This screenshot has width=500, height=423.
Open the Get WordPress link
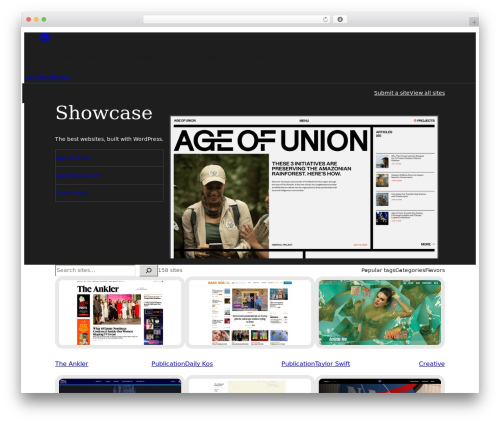click(x=47, y=77)
